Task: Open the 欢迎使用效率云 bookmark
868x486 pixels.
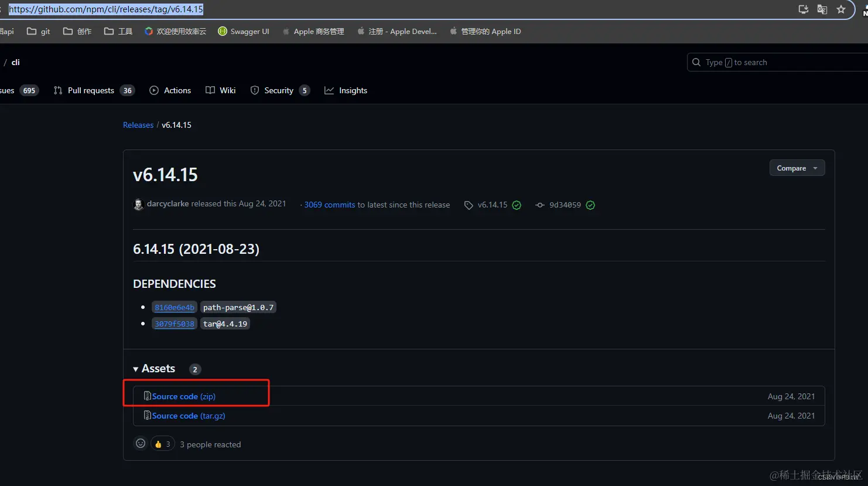Action: click(176, 32)
